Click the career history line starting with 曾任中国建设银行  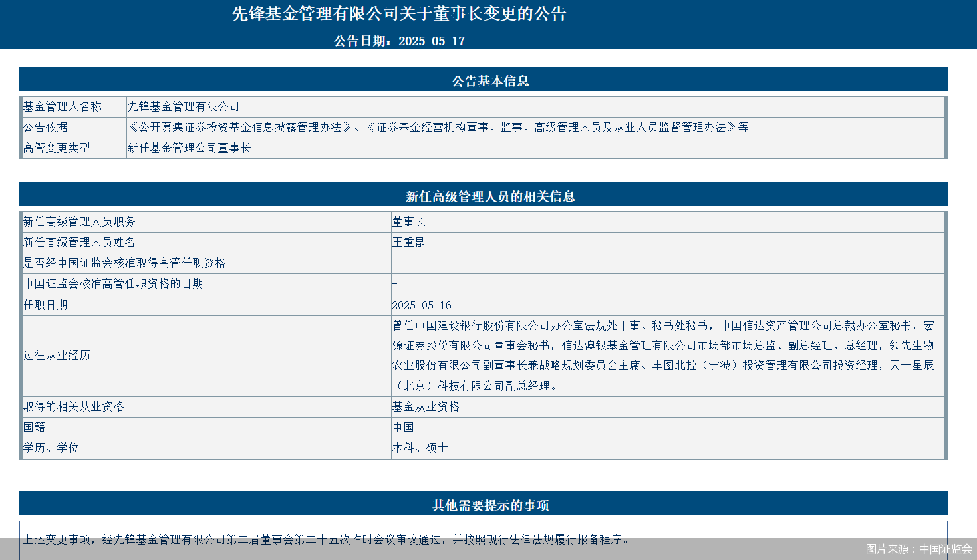663,325
